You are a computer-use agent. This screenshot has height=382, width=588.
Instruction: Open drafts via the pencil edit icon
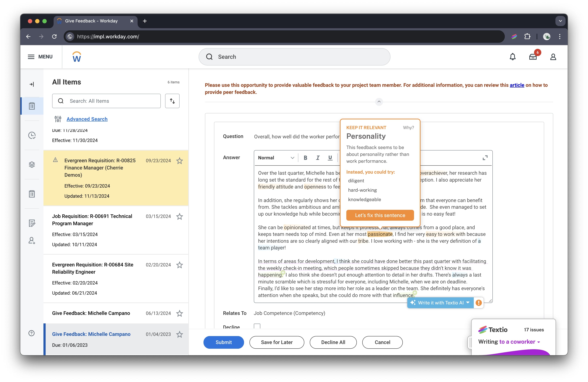pyautogui.click(x=32, y=223)
